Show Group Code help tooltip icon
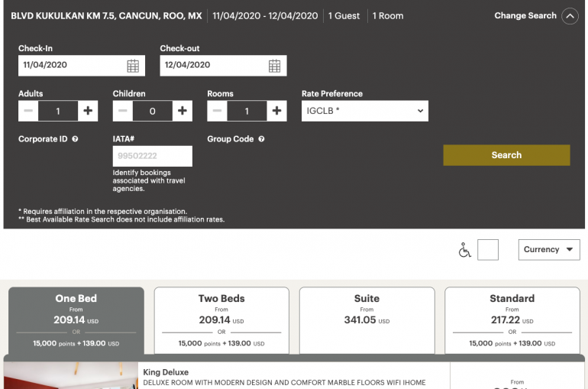Screen dimensions: 588x389 (x=261, y=139)
